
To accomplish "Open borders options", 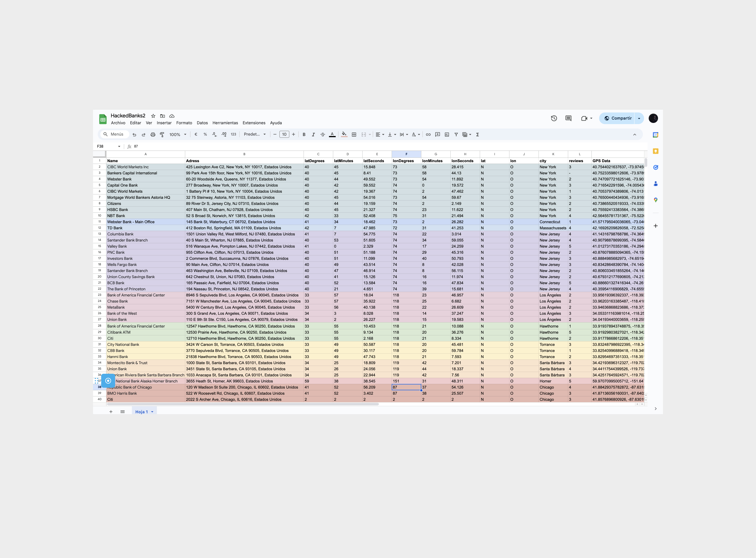I will [x=354, y=135].
